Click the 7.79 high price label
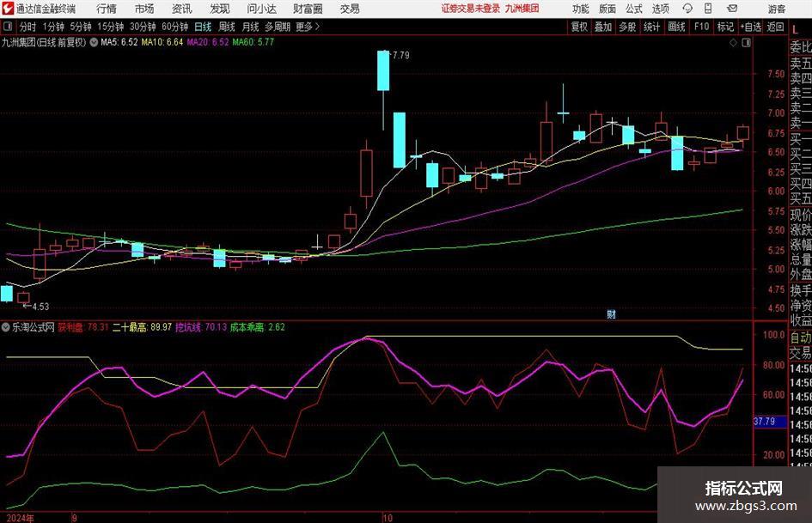The image size is (812, 523). coord(400,55)
